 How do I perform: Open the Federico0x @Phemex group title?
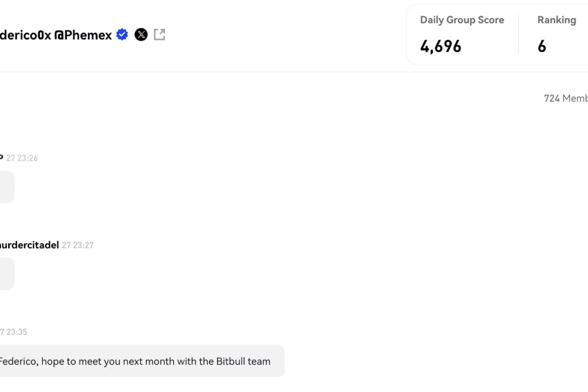56,35
